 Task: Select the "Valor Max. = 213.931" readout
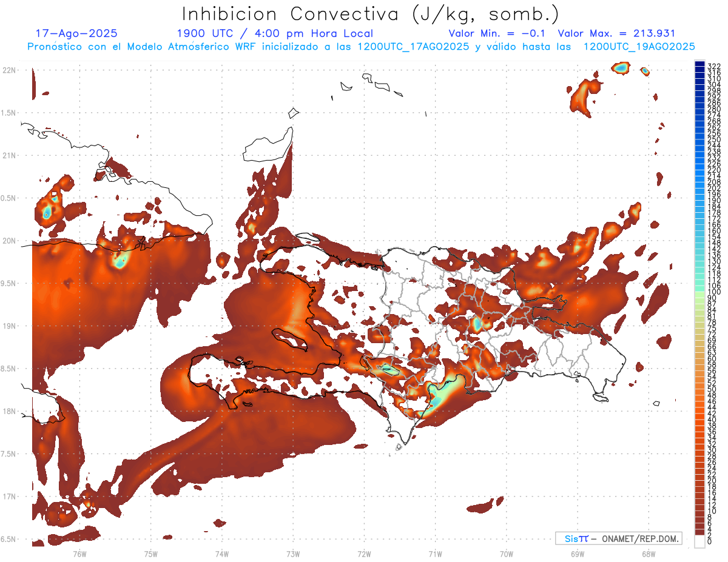[616, 33]
